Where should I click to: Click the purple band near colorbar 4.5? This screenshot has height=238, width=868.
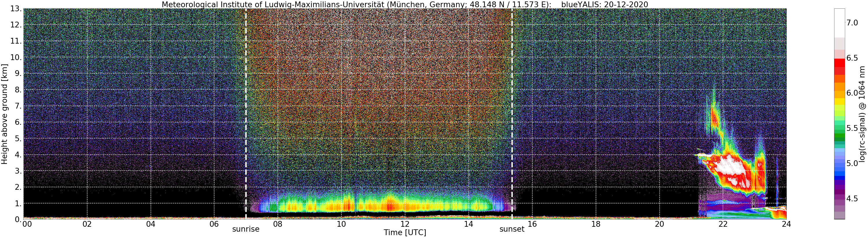click(x=839, y=198)
